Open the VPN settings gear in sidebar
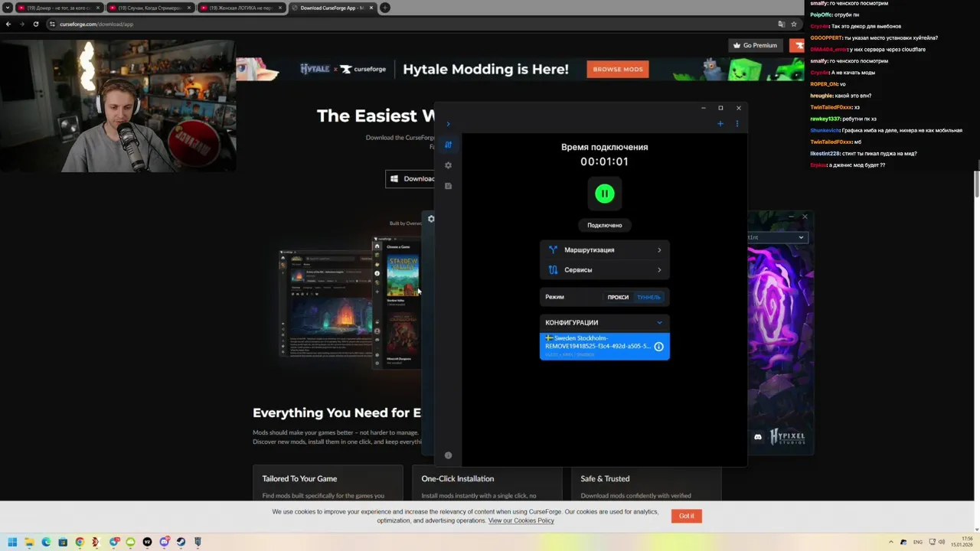The image size is (980, 551). click(448, 165)
